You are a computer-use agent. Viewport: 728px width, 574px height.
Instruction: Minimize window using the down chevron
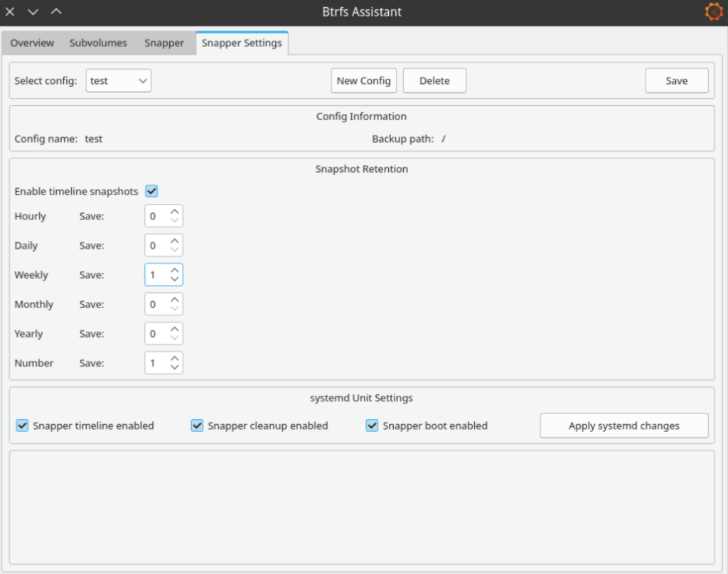point(33,11)
